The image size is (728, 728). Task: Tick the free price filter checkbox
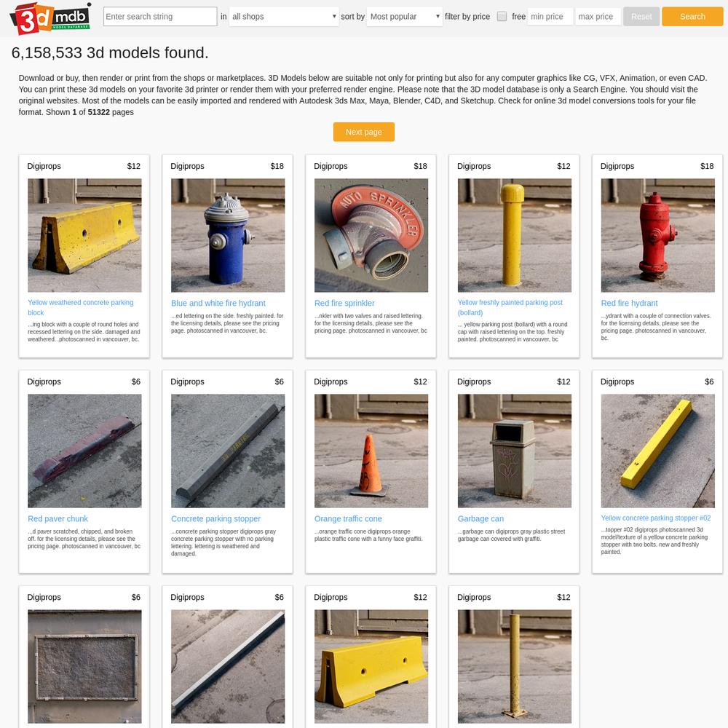pyautogui.click(x=502, y=17)
